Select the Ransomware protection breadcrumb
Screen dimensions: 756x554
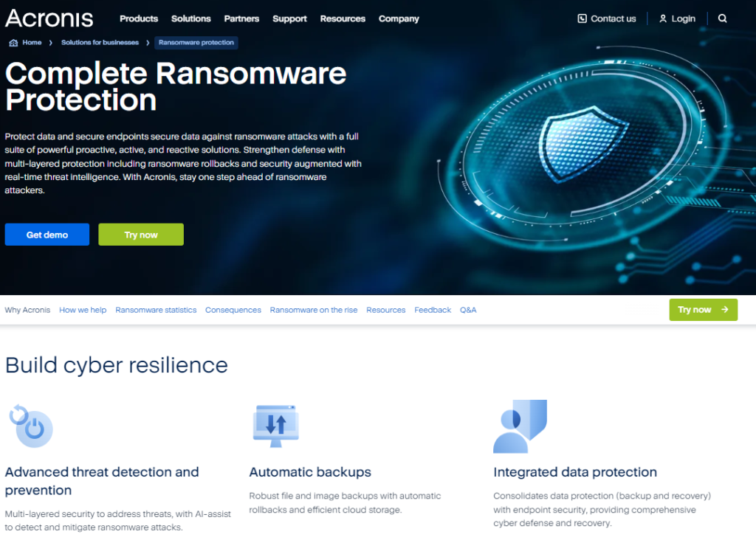(x=196, y=42)
